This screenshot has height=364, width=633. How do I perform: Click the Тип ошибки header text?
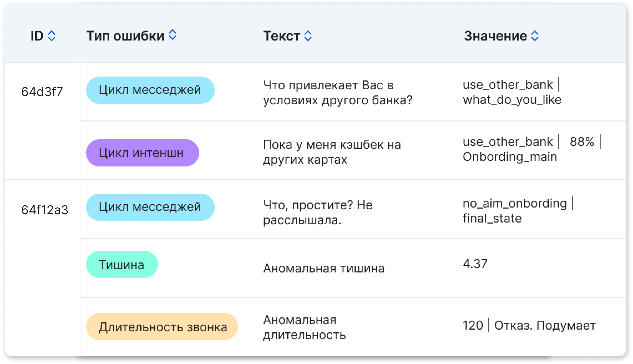[125, 36]
